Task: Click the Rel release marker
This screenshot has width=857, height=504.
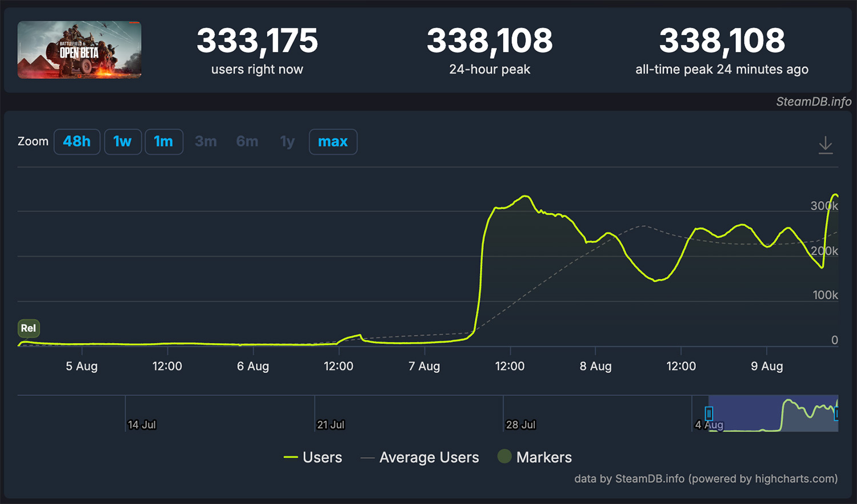Action: point(29,328)
